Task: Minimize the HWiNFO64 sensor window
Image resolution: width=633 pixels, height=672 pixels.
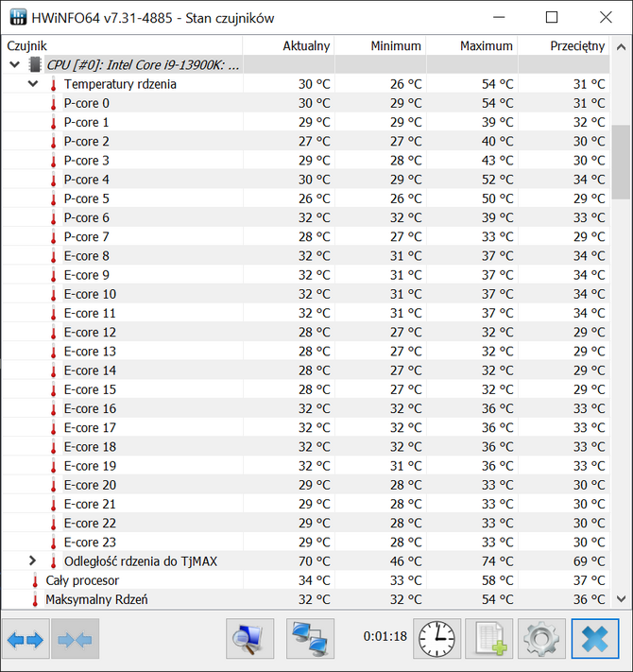Action: 499,18
